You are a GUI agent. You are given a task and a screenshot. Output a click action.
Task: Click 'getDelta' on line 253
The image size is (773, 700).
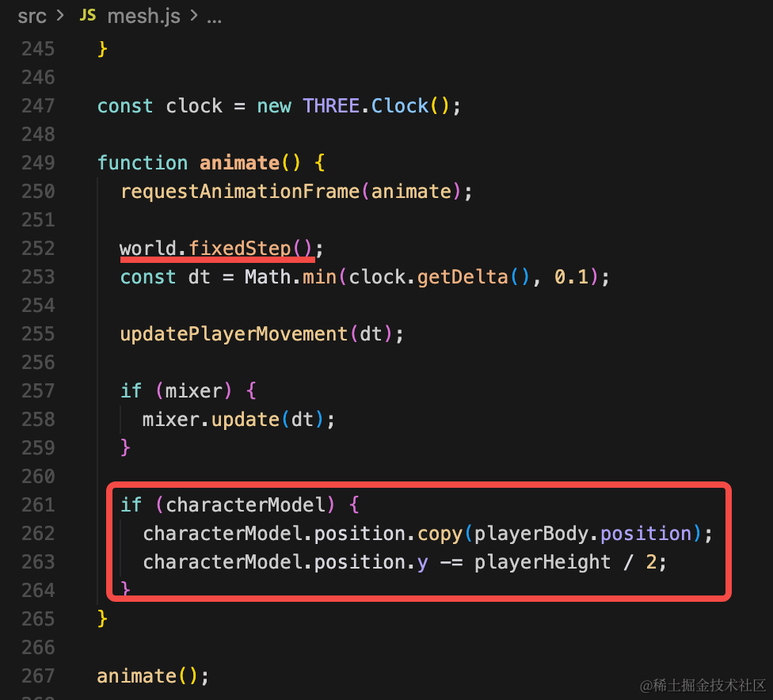(x=463, y=277)
